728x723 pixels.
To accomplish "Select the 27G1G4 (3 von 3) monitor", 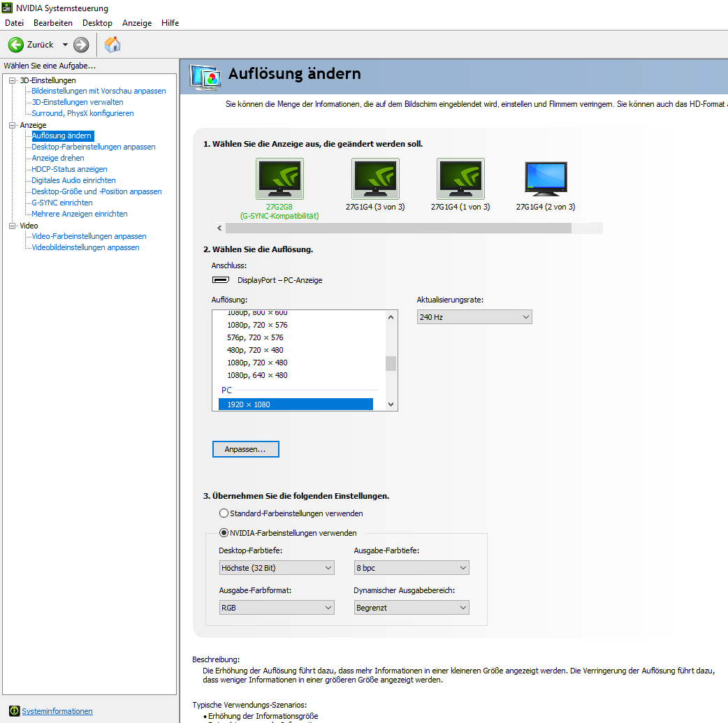I will pos(375,179).
